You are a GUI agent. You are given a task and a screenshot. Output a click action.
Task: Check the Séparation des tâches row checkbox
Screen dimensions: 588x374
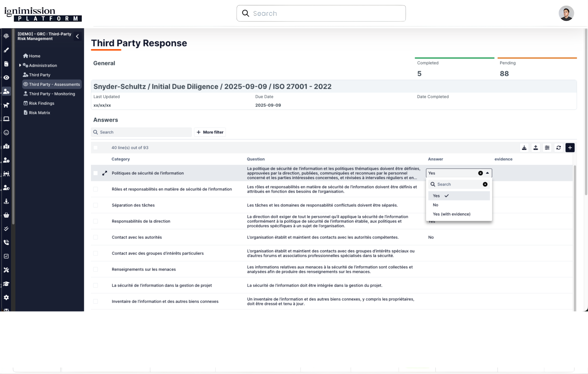pos(96,205)
